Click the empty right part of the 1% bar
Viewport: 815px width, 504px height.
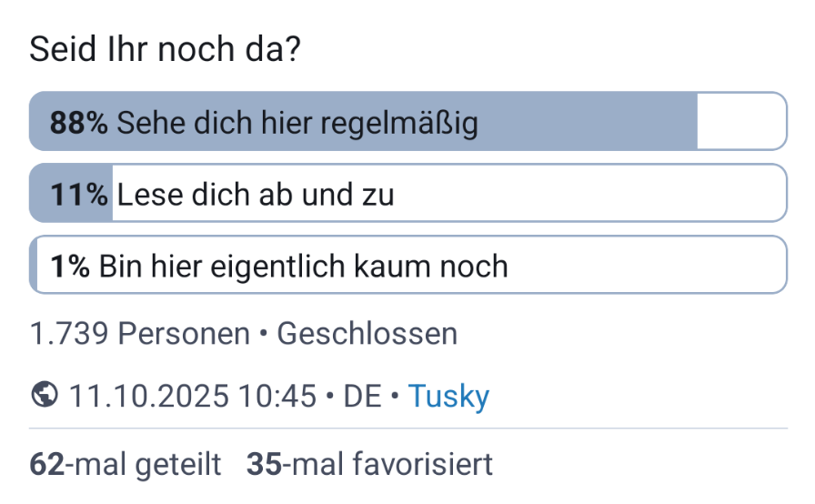pos(646,266)
